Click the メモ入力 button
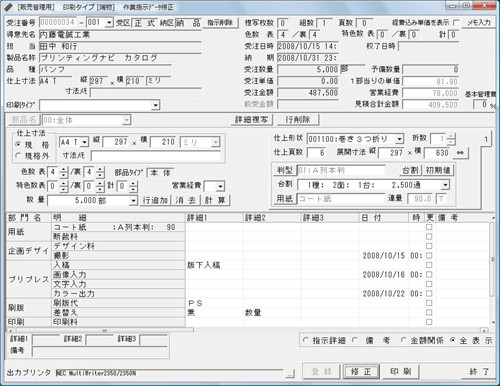Screen dimensions: 500x386 tap(478, 23)
